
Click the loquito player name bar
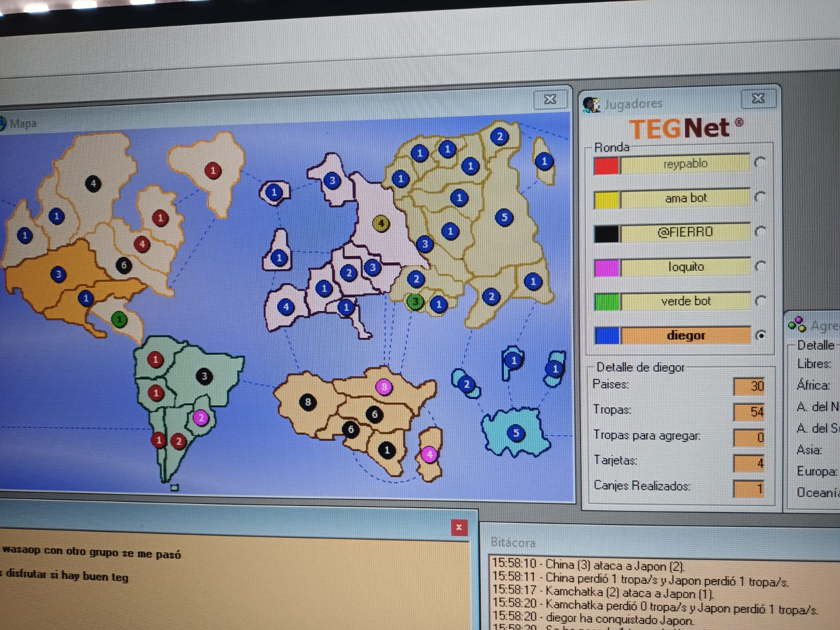pos(685,267)
